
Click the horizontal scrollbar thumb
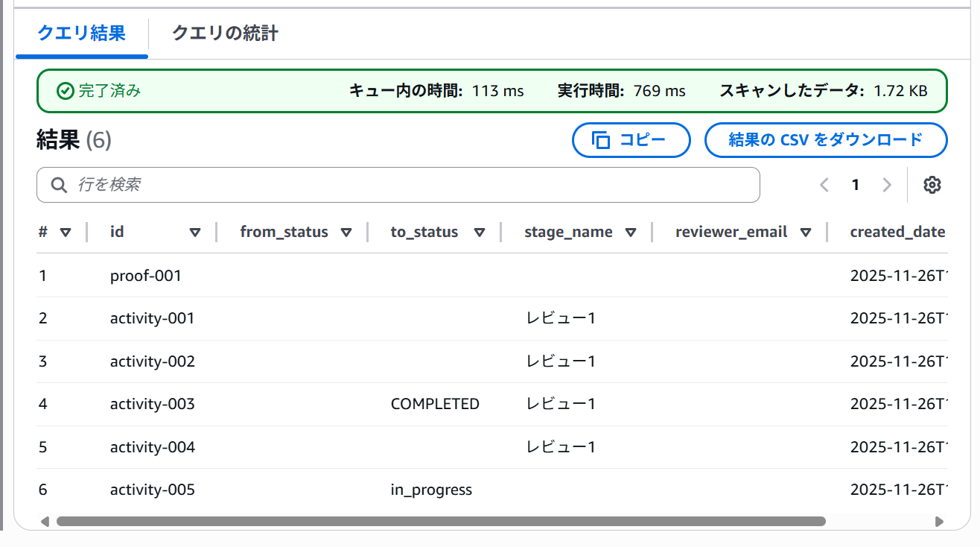pos(441,522)
